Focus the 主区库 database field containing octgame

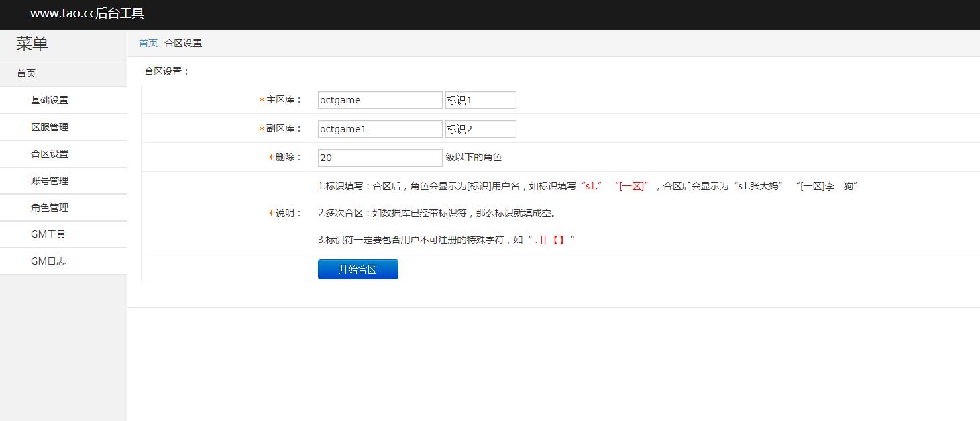tap(380, 100)
